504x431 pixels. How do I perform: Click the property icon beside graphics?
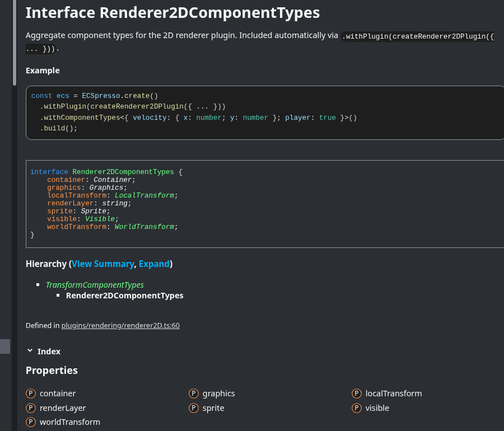(194, 393)
